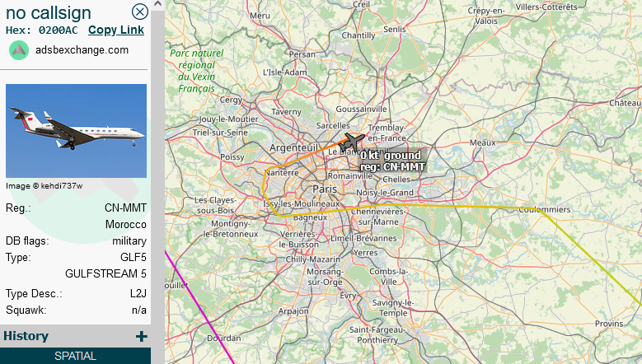Click the Provins label on the map
Image resolution: width=642 pixels, height=364 pixels.
point(609,324)
